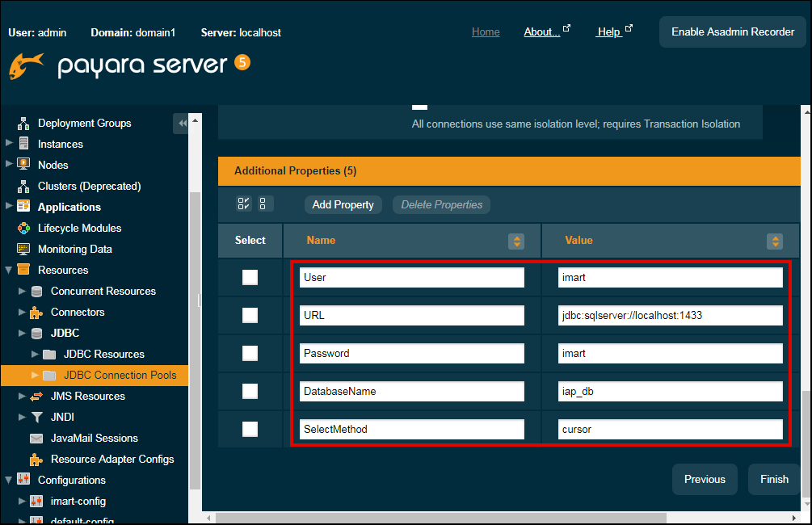
Task: Check the box for the DatabaseName property
Action: pos(250,391)
